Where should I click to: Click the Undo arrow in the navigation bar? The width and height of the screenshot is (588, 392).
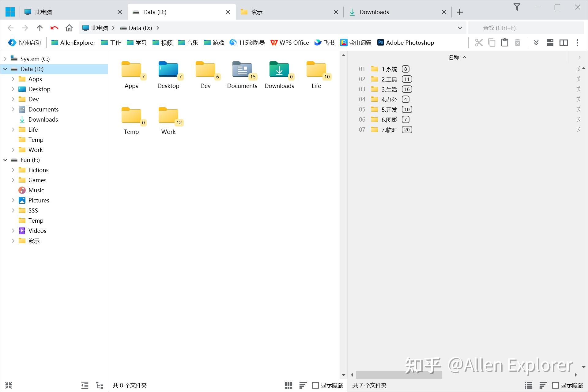coord(54,28)
